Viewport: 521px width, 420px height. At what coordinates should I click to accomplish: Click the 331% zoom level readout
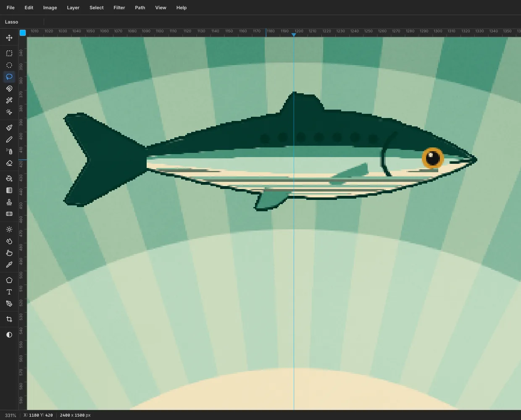(x=11, y=415)
